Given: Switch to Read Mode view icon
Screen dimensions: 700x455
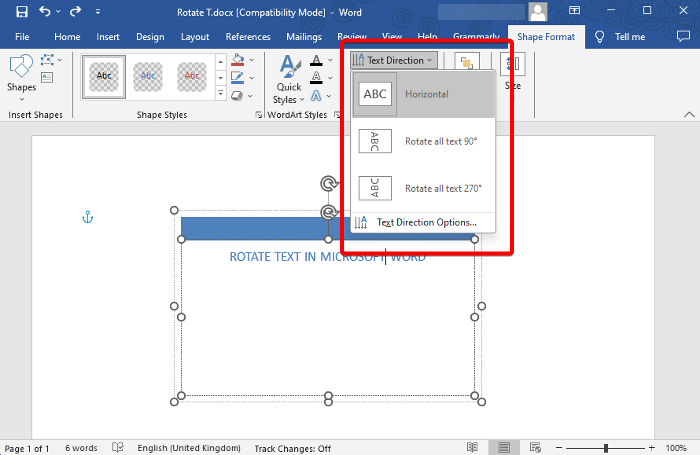Looking at the screenshot, I should 472,447.
